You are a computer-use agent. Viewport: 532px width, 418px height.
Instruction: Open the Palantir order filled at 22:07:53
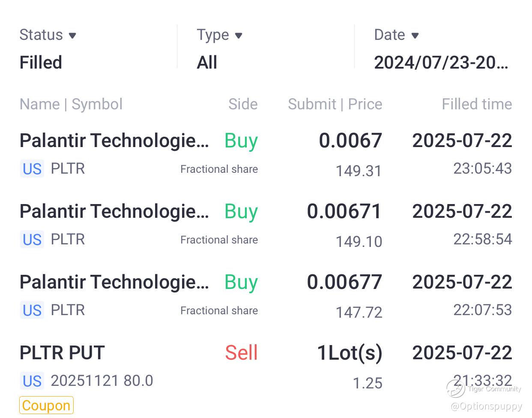pos(114,282)
